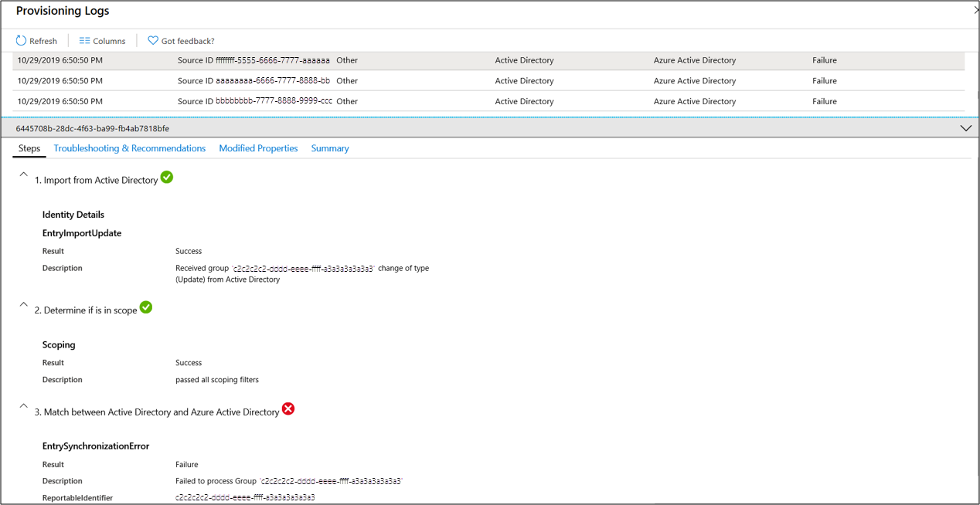
Task: Collapse the 6445708b log detail panel
Action: 965,127
